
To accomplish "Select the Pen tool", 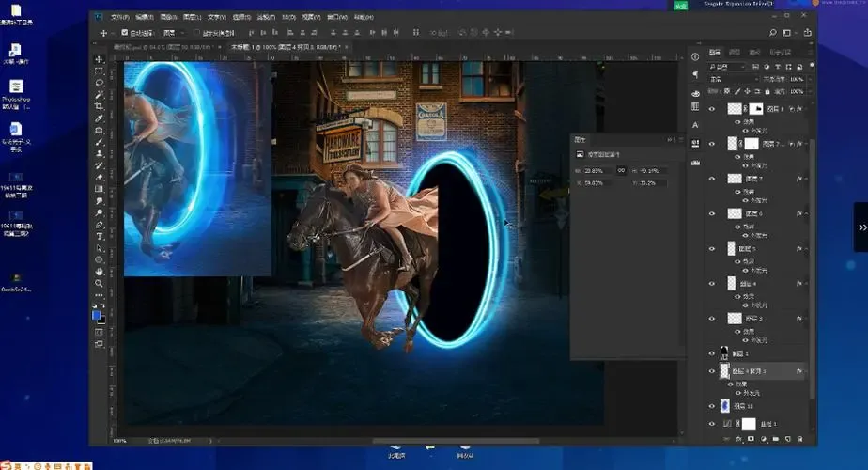I will tap(100, 225).
